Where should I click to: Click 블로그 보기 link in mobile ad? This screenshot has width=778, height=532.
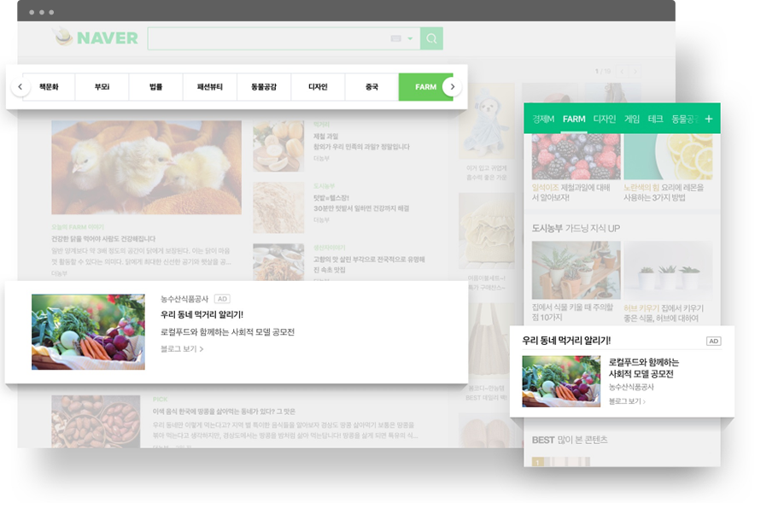coord(627,401)
